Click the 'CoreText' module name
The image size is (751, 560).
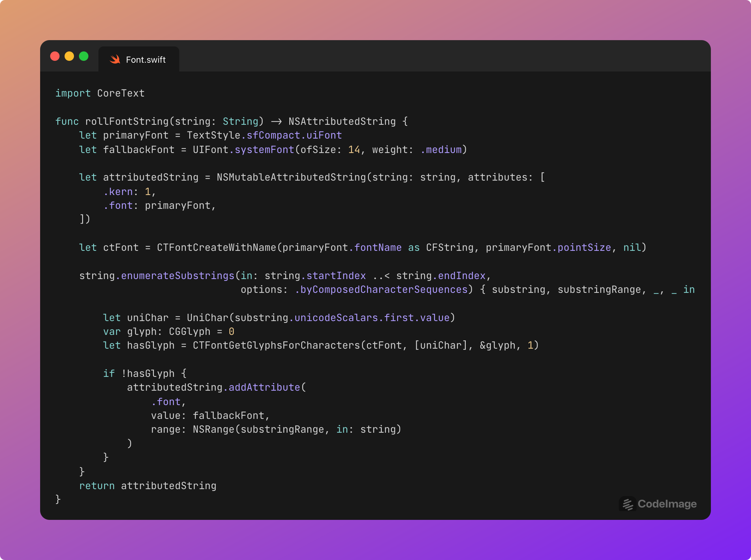[121, 93]
